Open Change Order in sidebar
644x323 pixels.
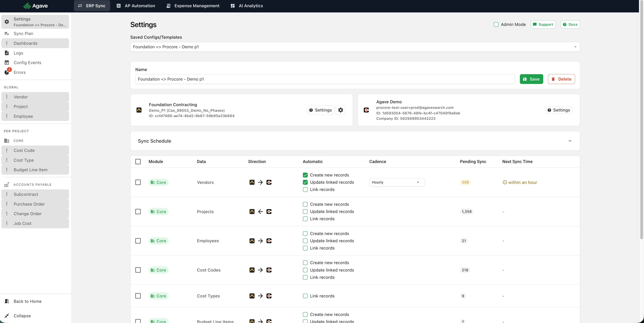35,214
